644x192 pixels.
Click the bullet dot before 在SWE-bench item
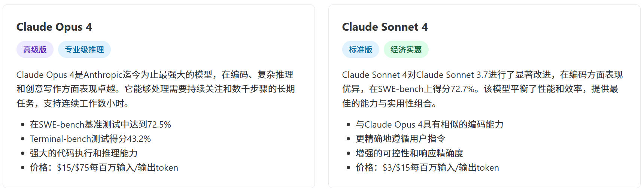point(23,125)
